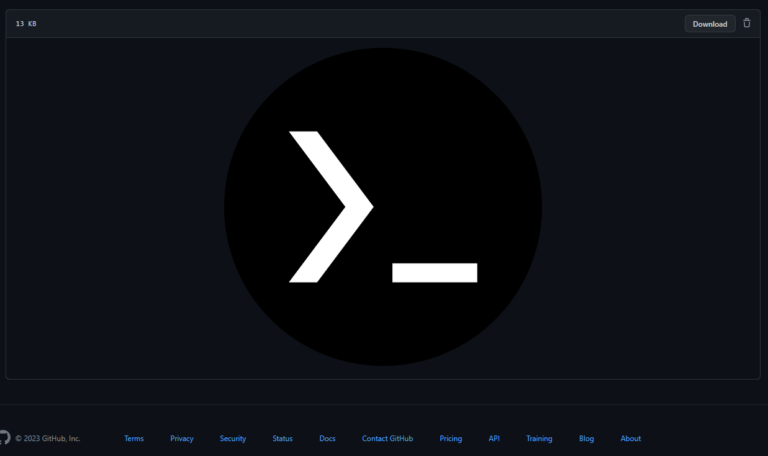Image resolution: width=768 pixels, height=456 pixels.
Task: Visit the Training link
Action: click(x=539, y=438)
